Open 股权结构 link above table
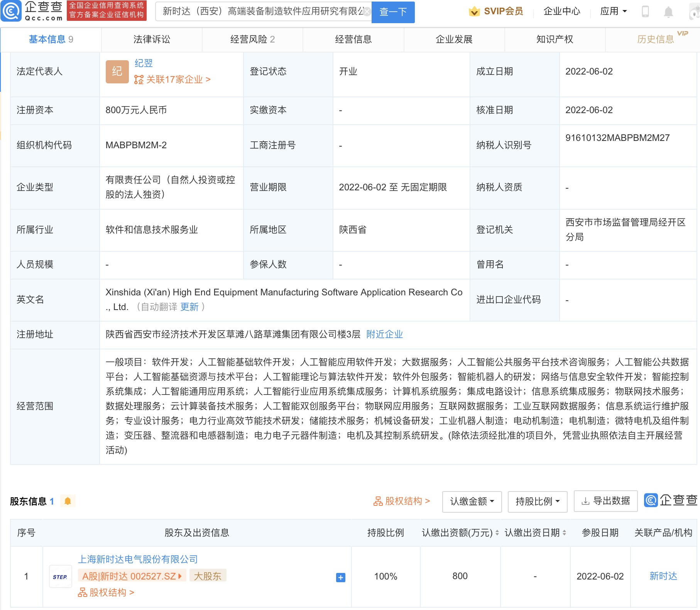The height and width of the screenshot is (610, 700). (x=401, y=501)
